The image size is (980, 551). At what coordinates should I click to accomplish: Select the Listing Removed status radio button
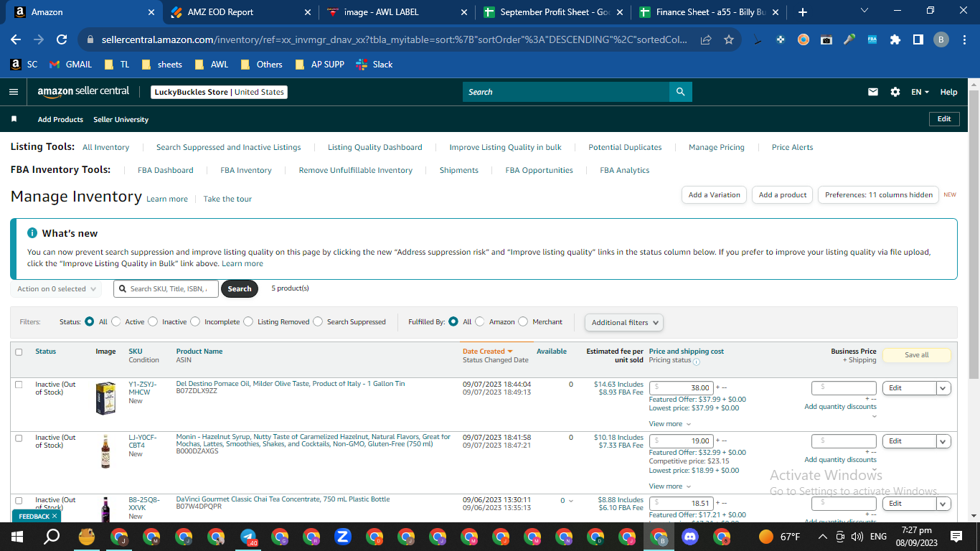click(x=248, y=322)
